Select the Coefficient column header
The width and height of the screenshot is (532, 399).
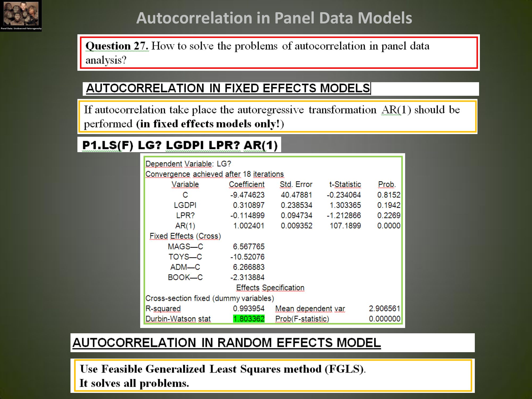coord(247,184)
